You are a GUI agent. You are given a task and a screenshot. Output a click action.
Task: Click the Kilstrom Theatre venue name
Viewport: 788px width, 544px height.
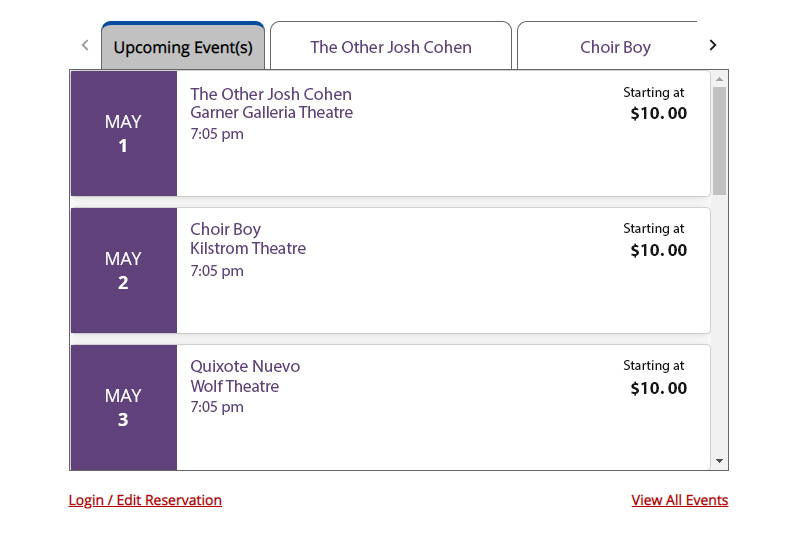point(248,249)
